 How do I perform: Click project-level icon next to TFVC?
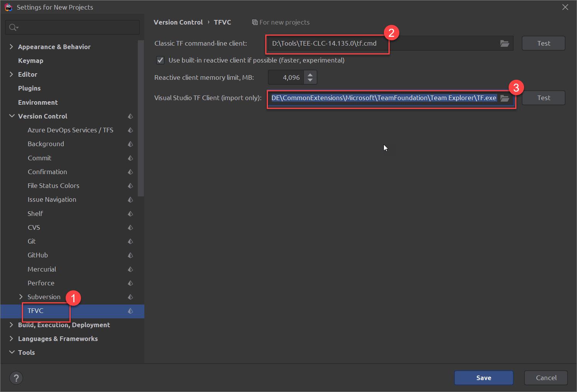(131, 311)
